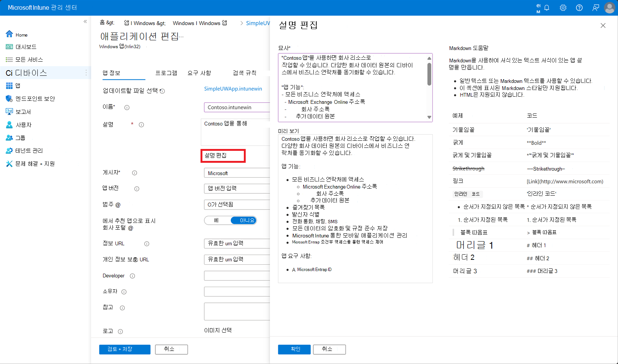Open help question mark icon
This screenshot has width=618, height=364.
(x=579, y=8)
